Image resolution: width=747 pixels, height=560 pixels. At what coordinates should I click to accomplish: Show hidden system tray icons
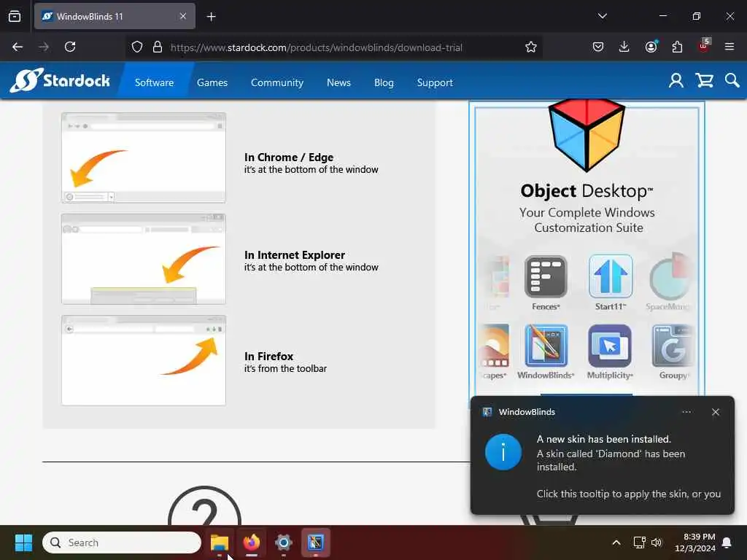(616, 542)
